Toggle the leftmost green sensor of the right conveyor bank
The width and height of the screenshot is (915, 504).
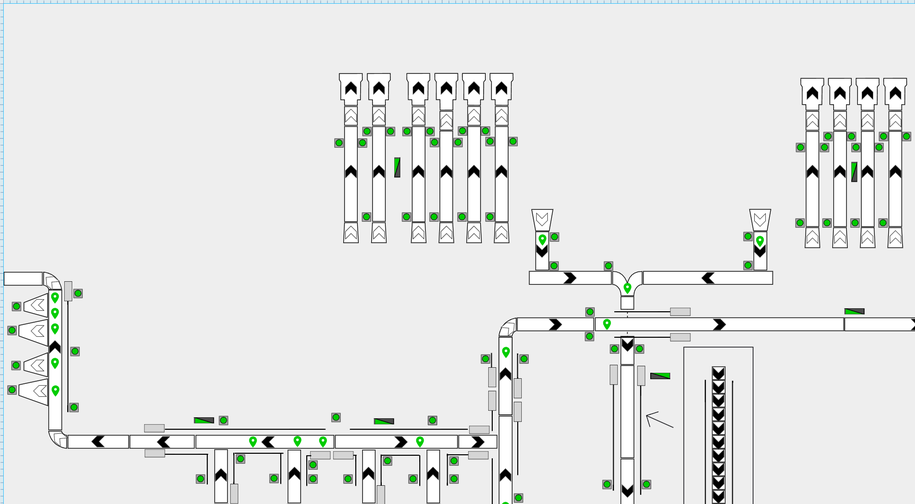(800, 147)
